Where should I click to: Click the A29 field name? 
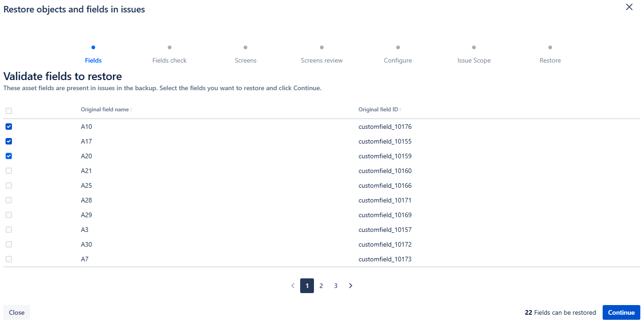coord(86,215)
